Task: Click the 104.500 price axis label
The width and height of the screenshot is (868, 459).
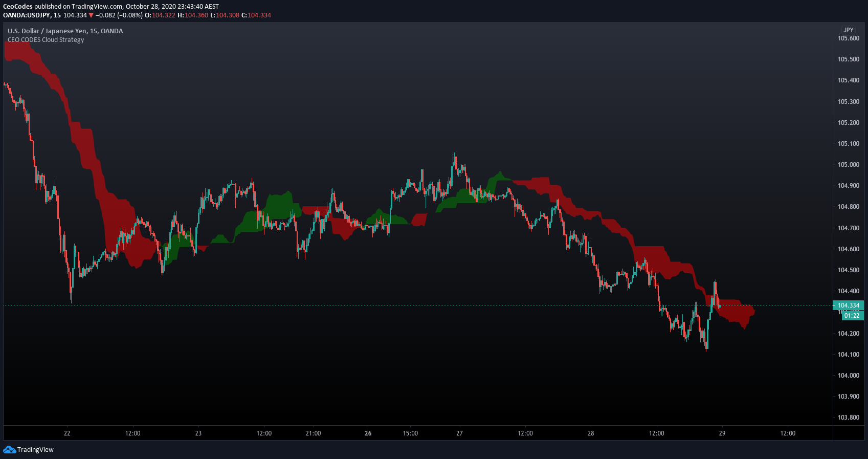Action: pyautogui.click(x=849, y=270)
